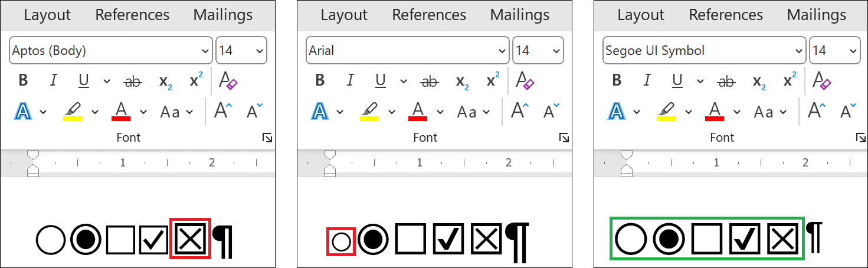Viewport: 868px width, 268px height.
Task: Click the ruler indent marker in Aptos (Body) panel
Action: click(33, 164)
